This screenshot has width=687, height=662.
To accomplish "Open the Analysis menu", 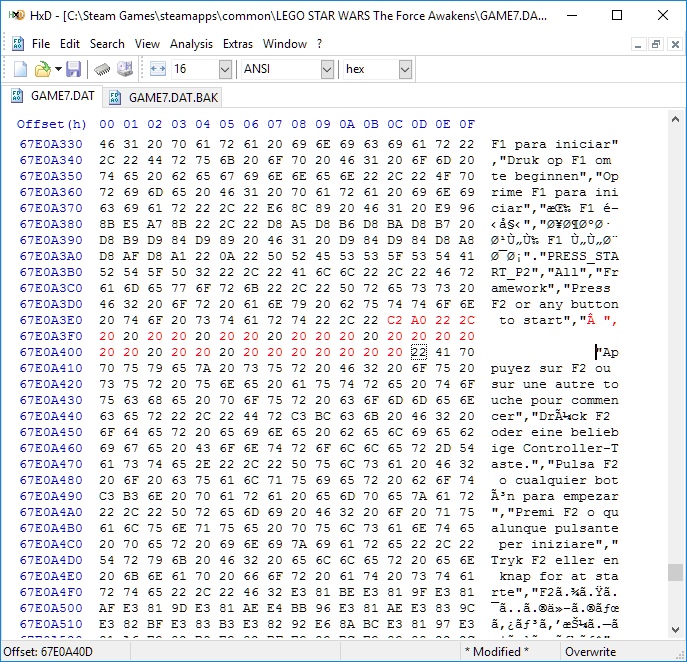I will point(191,44).
